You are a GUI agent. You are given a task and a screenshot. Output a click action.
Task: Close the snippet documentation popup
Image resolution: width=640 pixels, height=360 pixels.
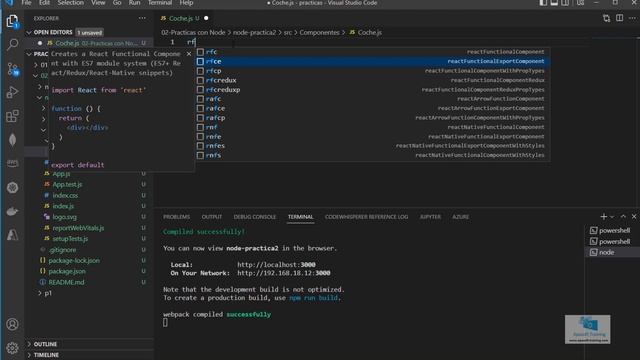click(x=189, y=54)
